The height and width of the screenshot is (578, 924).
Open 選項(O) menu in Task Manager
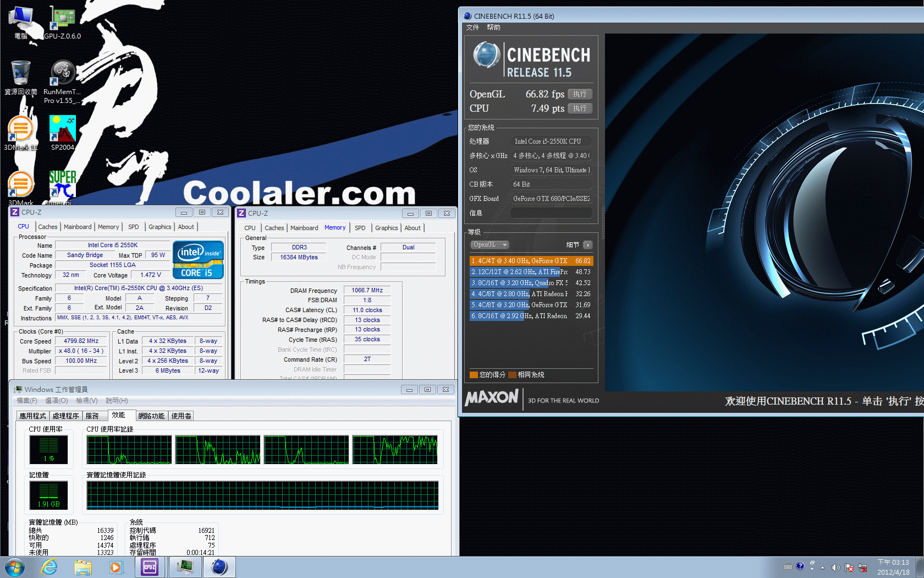56,401
